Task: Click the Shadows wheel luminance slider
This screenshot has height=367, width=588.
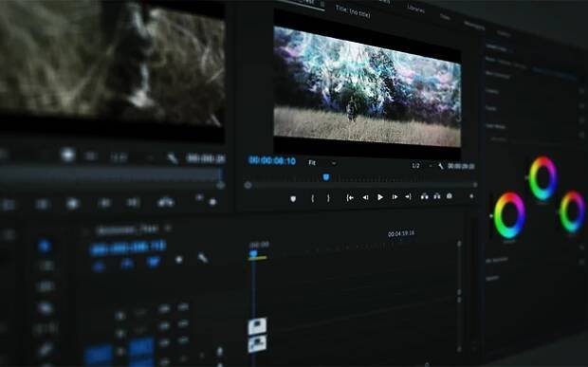Action: [491, 216]
